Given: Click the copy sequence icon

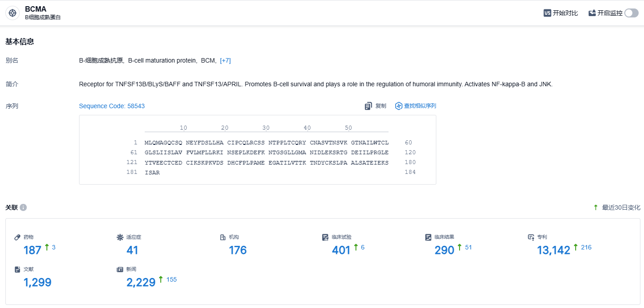Looking at the screenshot, I should point(368,106).
